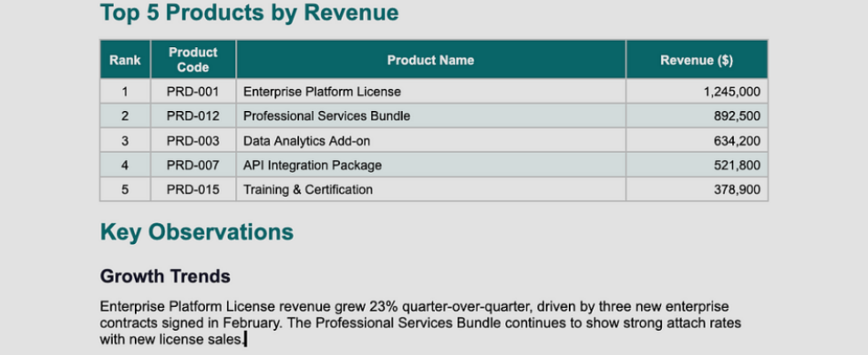Viewport: 868px width, 355px height.
Task: Select the 'Product Code' header cell
Action: tap(193, 60)
